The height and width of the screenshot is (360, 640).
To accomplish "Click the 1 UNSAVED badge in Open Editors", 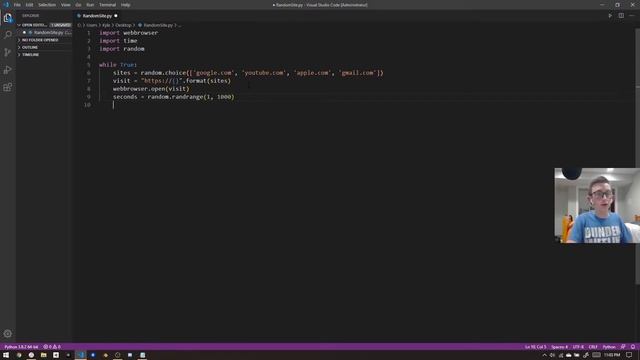I will [x=60, y=25].
